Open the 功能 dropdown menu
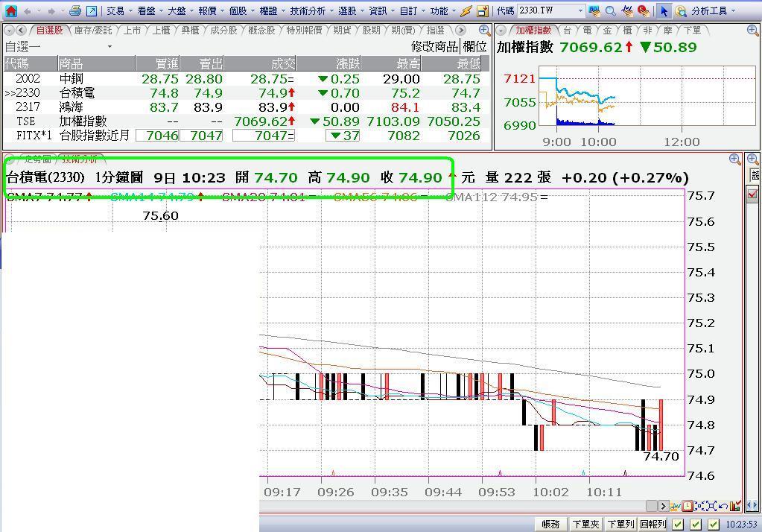Viewport: 762px width, 532px height. 442,10
